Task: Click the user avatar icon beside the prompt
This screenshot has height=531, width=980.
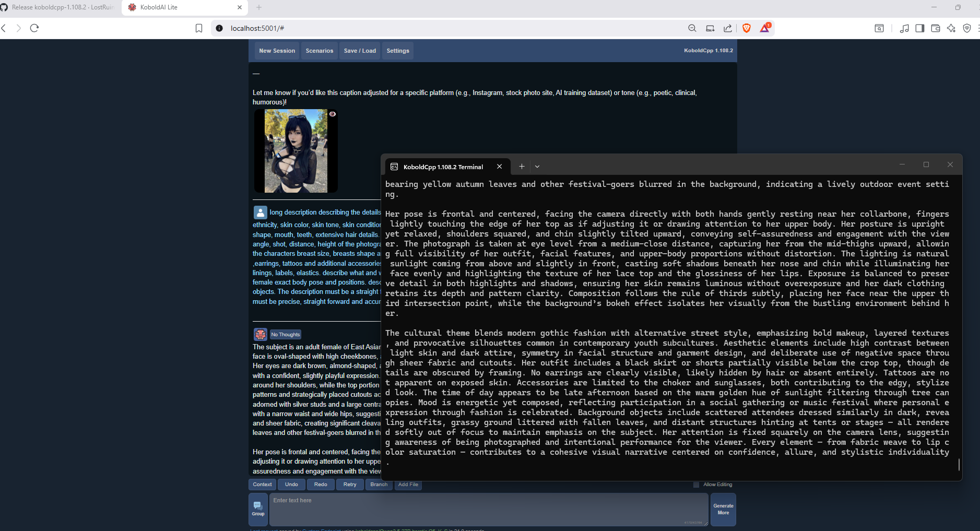Action: [261, 213]
